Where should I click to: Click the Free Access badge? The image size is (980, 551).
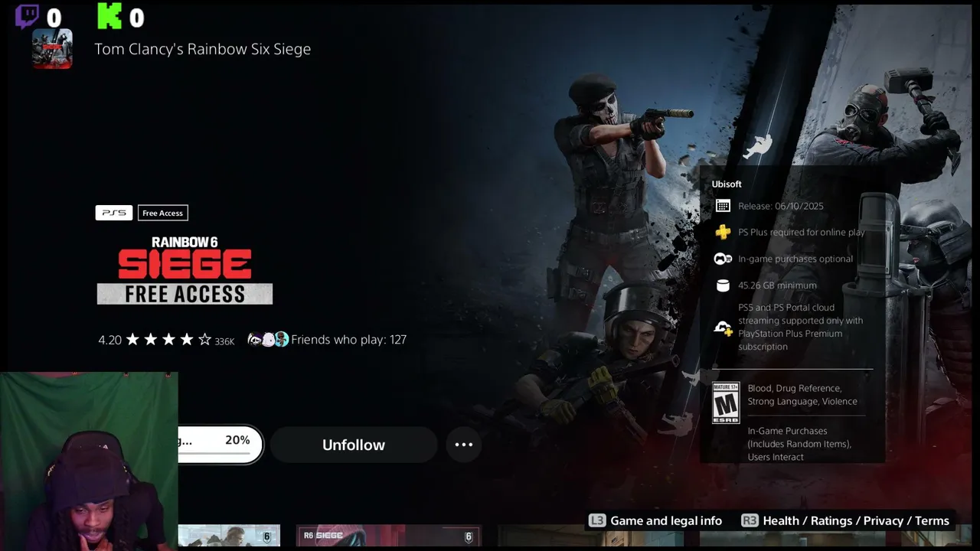pos(162,213)
